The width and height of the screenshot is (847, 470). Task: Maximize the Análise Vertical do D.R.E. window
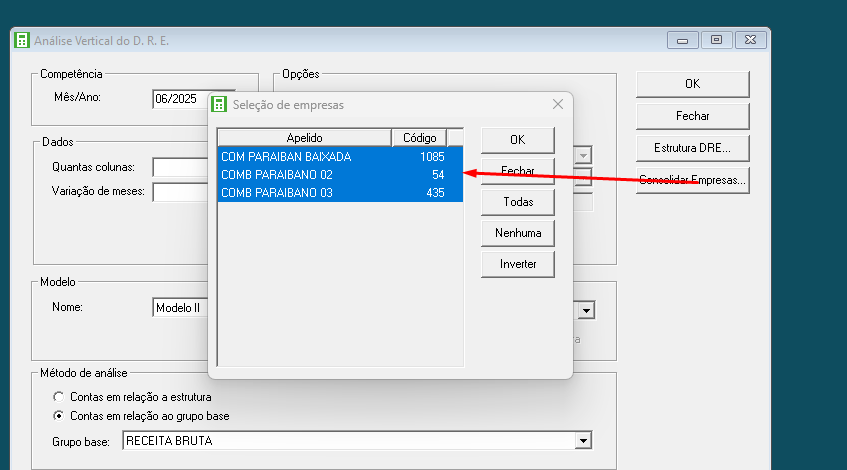(716, 40)
